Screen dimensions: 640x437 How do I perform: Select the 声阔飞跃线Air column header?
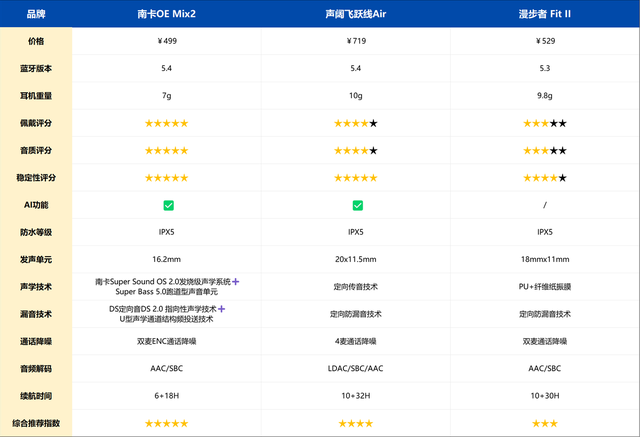tap(356, 16)
